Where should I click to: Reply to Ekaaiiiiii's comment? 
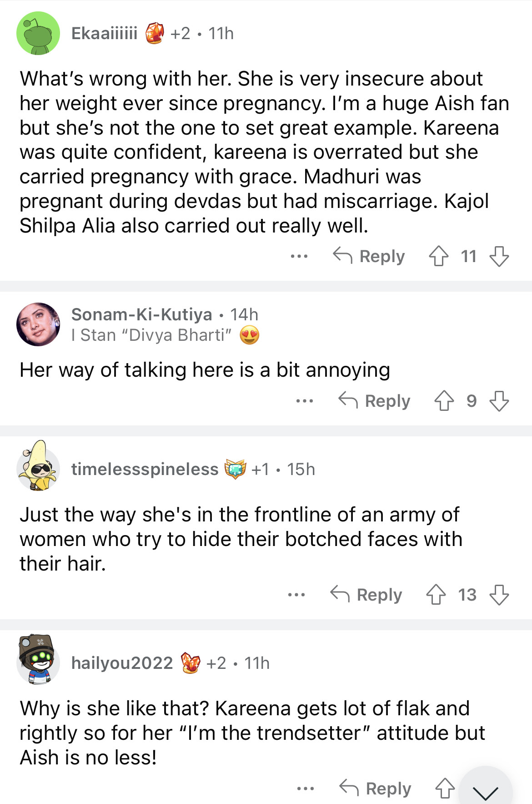369,256
